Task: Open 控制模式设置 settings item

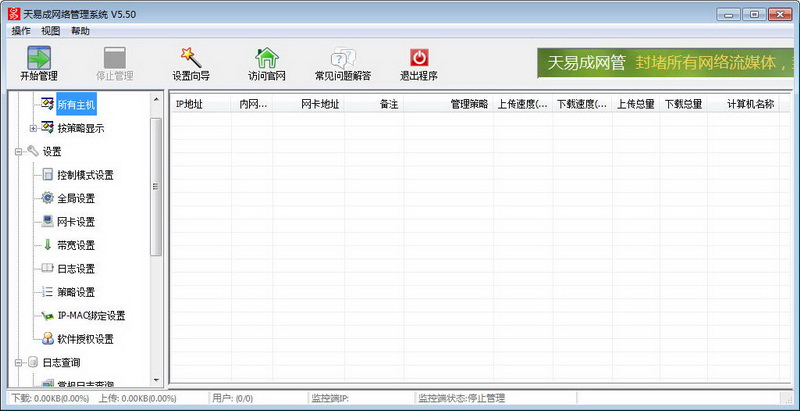Action: pyautogui.click(x=85, y=175)
